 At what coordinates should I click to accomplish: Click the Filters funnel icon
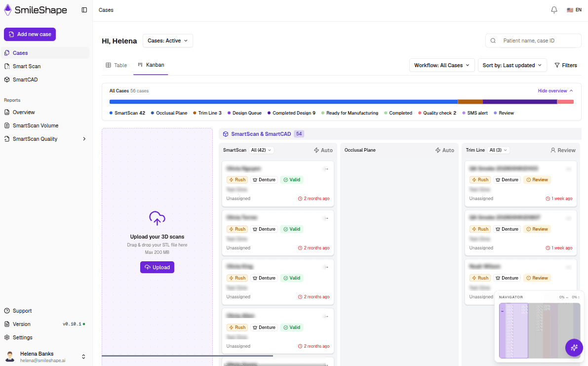[x=557, y=65]
